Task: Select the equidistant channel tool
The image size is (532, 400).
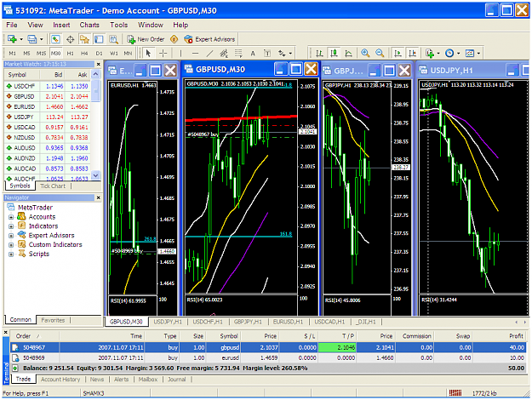Action: [x=224, y=54]
